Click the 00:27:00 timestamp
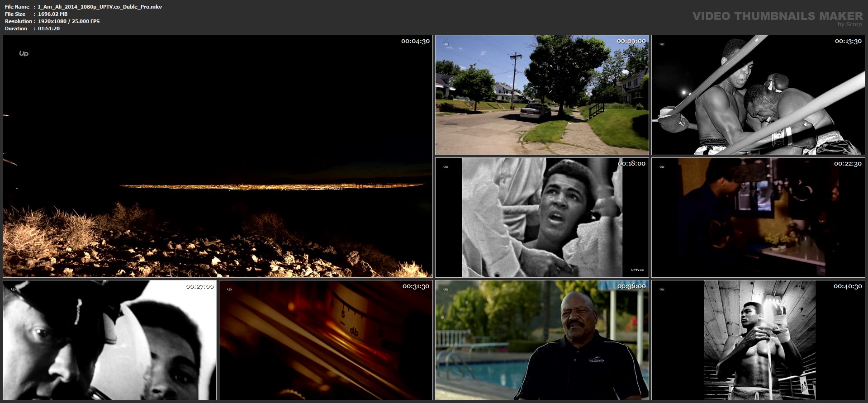 coord(199,286)
